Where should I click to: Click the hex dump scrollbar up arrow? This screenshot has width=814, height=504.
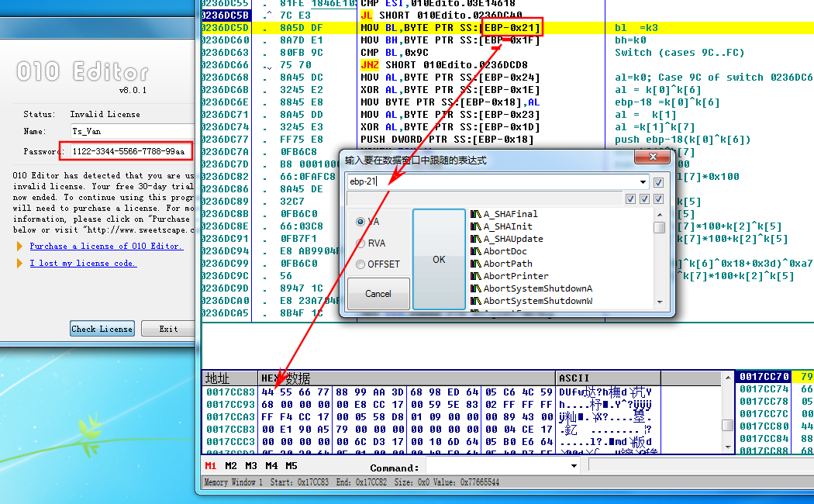728,378
